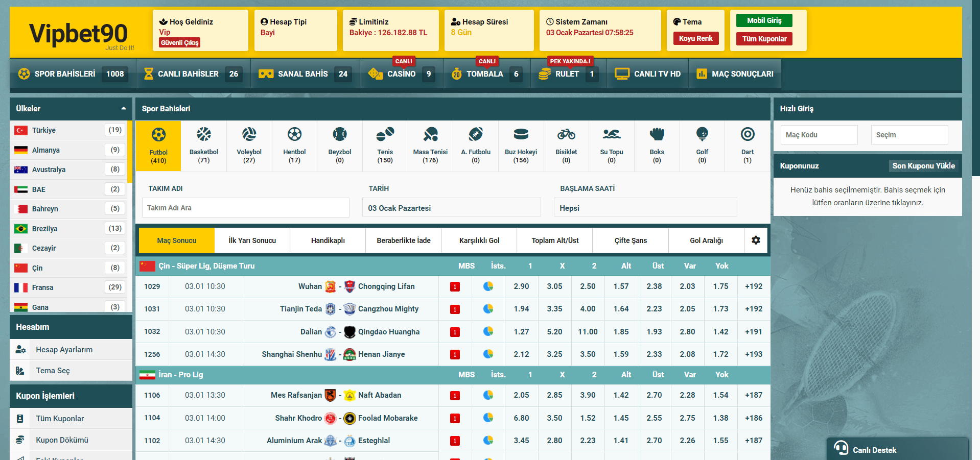Screen dimensions: 980x460
Task: Open statistics icon for Dalian match
Action: pyautogui.click(x=488, y=331)
